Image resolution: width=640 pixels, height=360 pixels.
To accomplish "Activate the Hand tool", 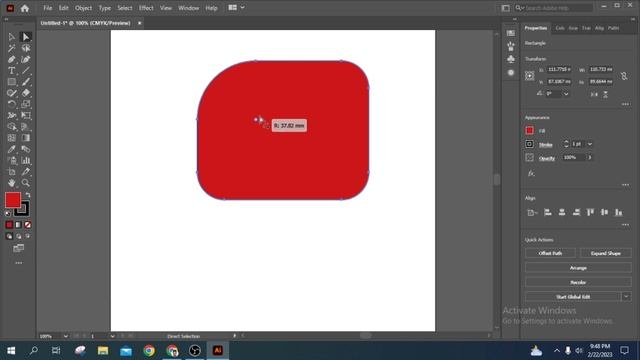I will click(11, 183).
